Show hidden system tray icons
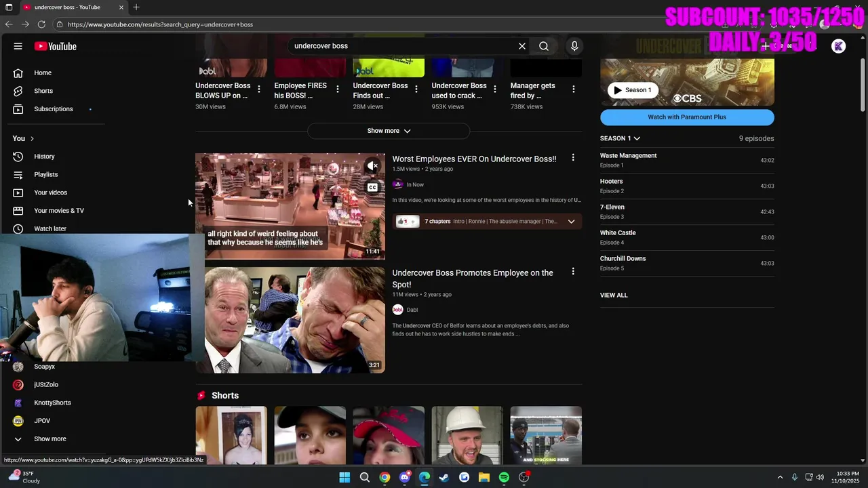The width and height of the screenshot is (868, 488). [x=781, y=477]
